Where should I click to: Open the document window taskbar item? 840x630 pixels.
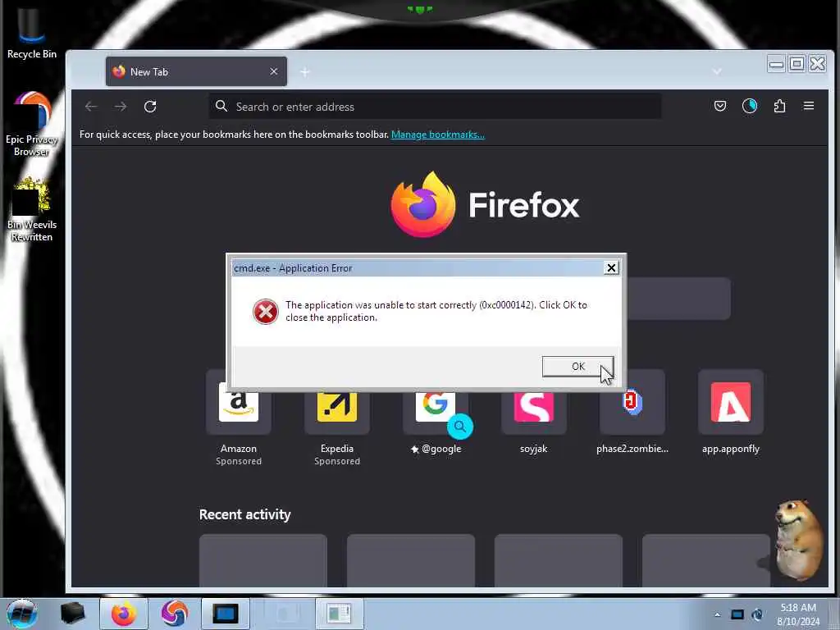(x=339, y=614)
